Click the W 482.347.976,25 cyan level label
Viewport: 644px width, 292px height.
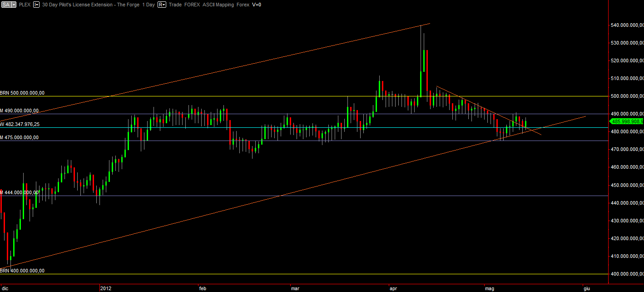[20, 124]
